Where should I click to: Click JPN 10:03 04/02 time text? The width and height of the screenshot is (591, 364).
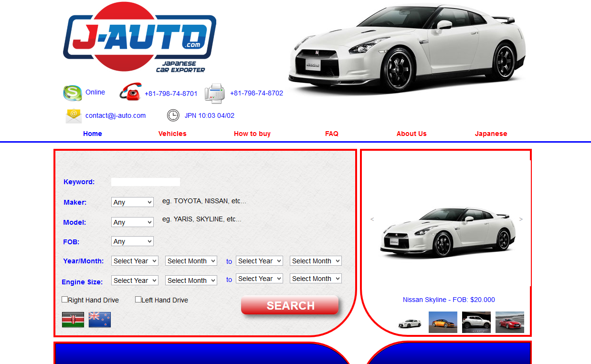click(210, 115)
